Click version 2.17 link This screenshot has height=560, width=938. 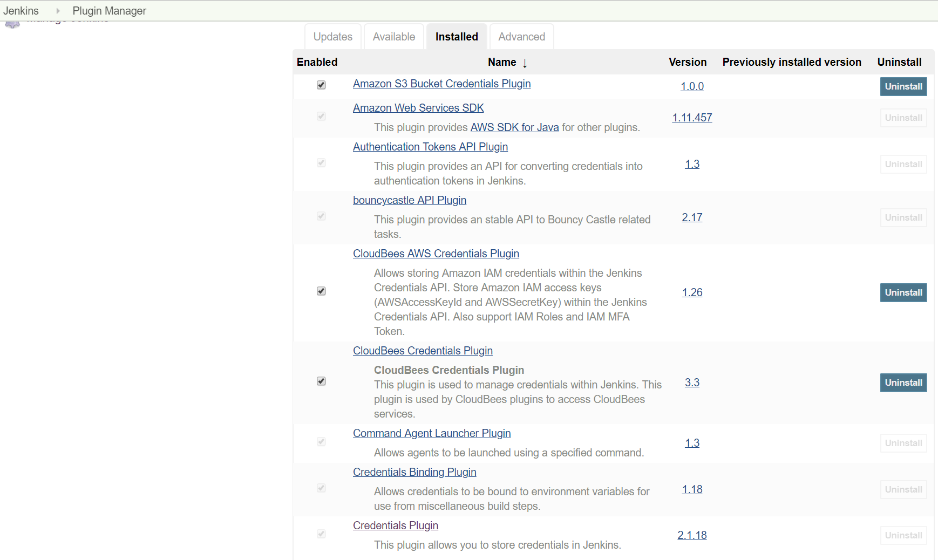692,217
